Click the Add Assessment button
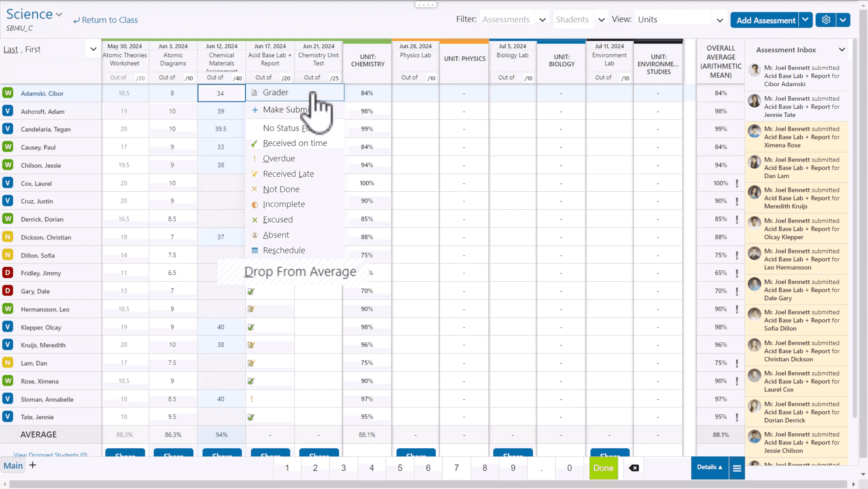The height and width of the screenshot is (489, 868). 765,20
